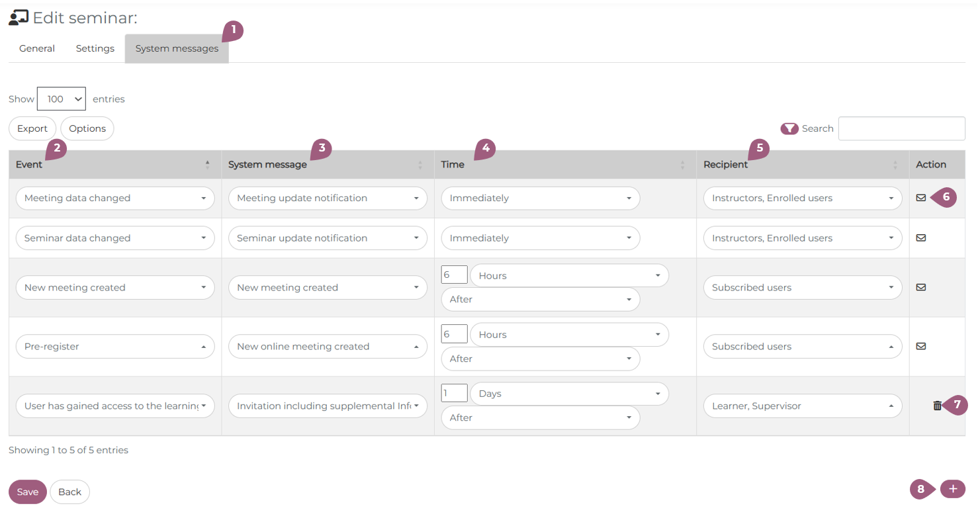Image resolution: width=980 pixels, height=522 pixels.
Task: Click the Export button
Action: click(32, 129)
